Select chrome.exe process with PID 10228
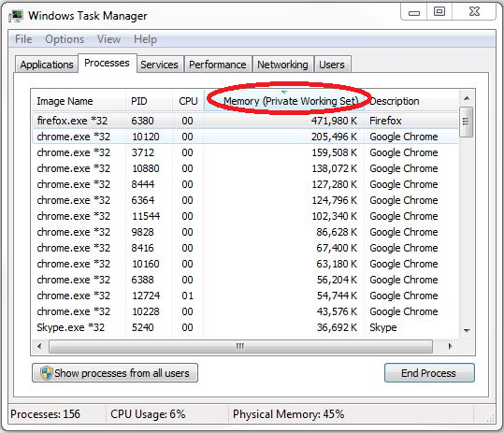This screenshot has width=504, height=433. [x=245, y=311]
